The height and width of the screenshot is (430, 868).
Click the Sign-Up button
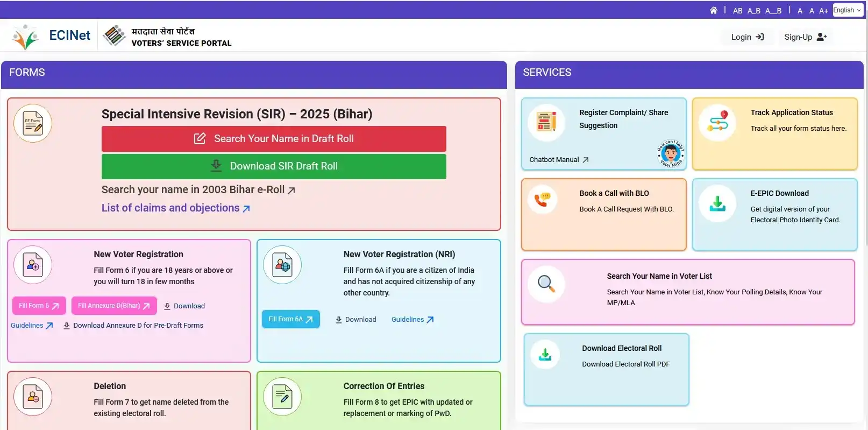pyautogui.click(x=805, y=37)
